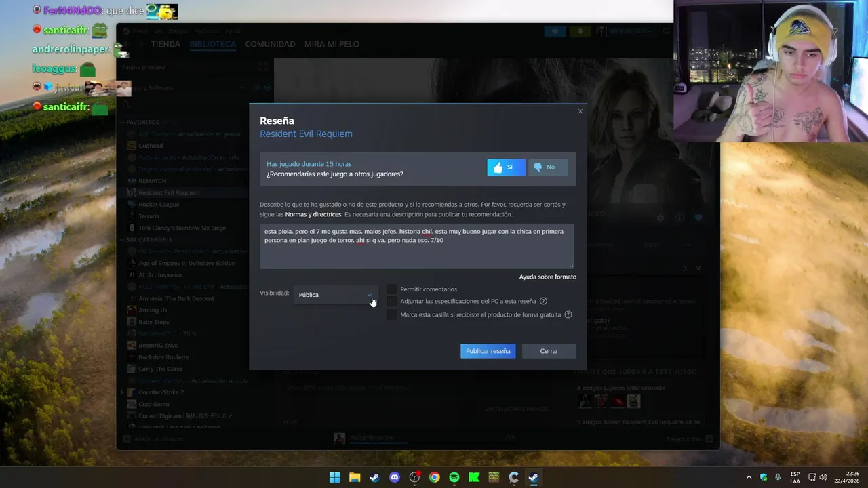This screenshot has width=868, height=488.
Task: Select Crab Game in library list
Action: [154, 404]
